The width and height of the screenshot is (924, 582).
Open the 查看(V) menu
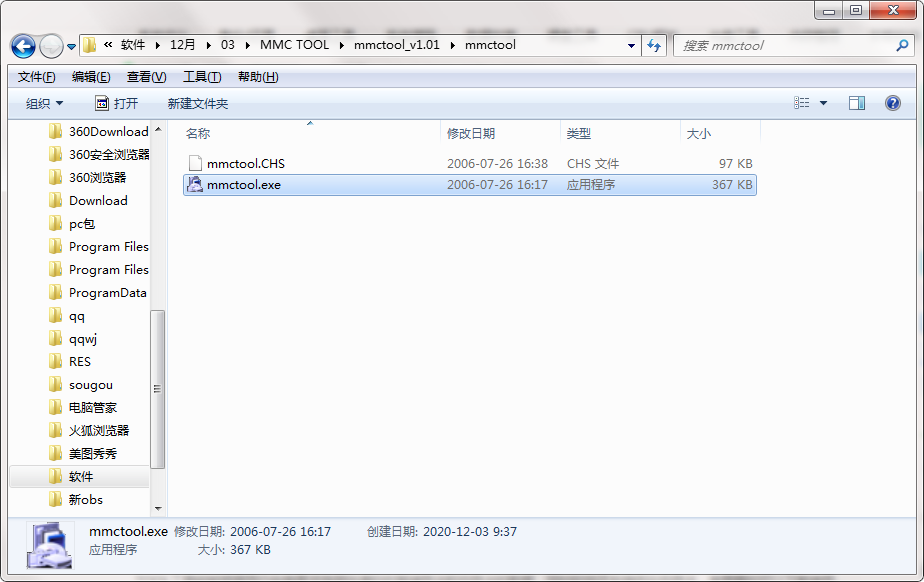point(146,77)
